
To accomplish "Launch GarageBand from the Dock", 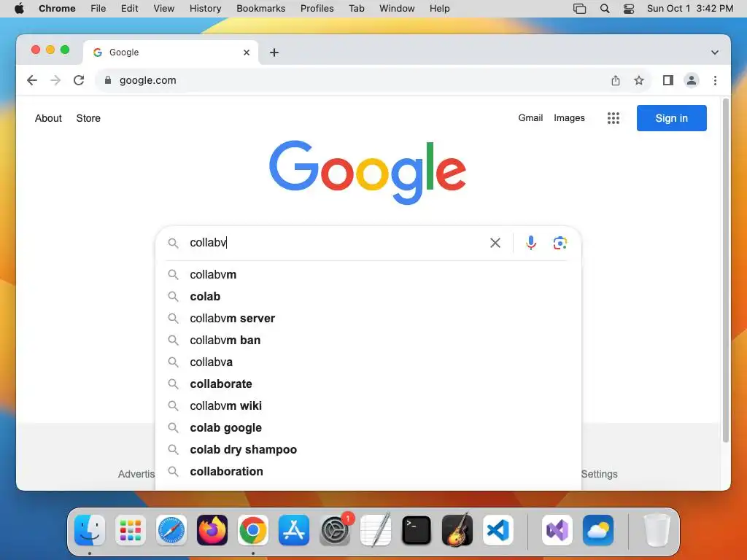I will tap(457, 530).
